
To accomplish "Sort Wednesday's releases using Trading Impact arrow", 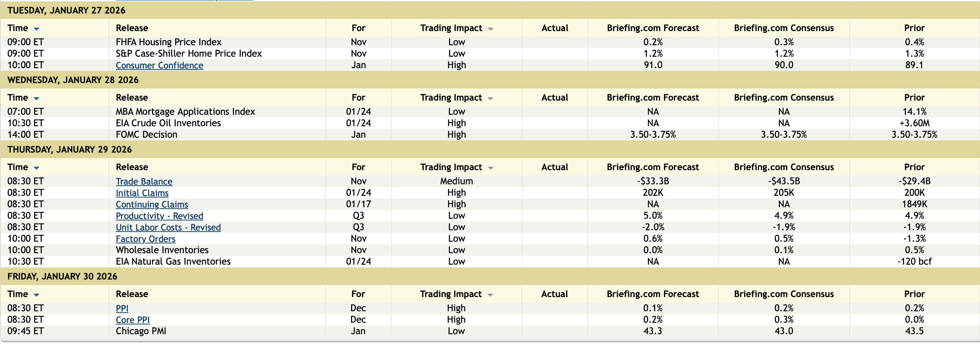I will coord(490,99).
